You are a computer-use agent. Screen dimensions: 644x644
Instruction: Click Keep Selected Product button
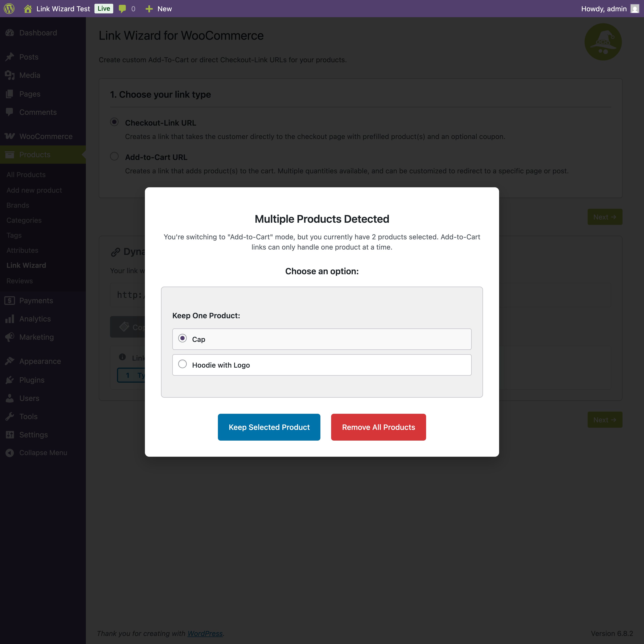[269, 427]
